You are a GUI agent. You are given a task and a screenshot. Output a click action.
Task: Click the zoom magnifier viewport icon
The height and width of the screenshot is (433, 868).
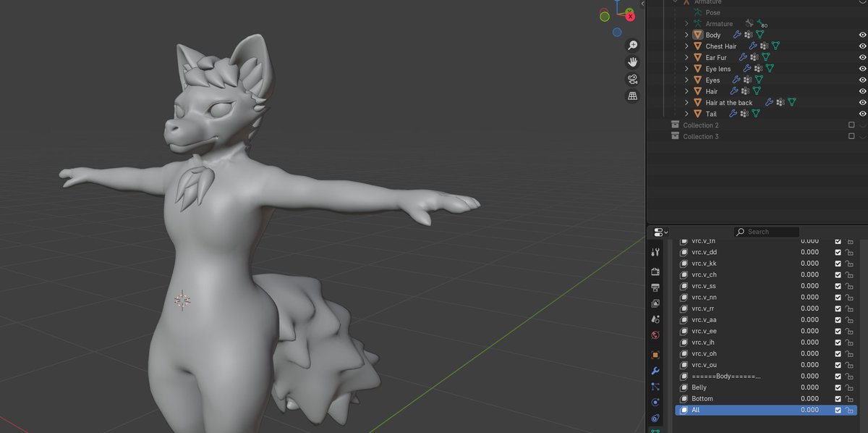(x=632, y=45)
